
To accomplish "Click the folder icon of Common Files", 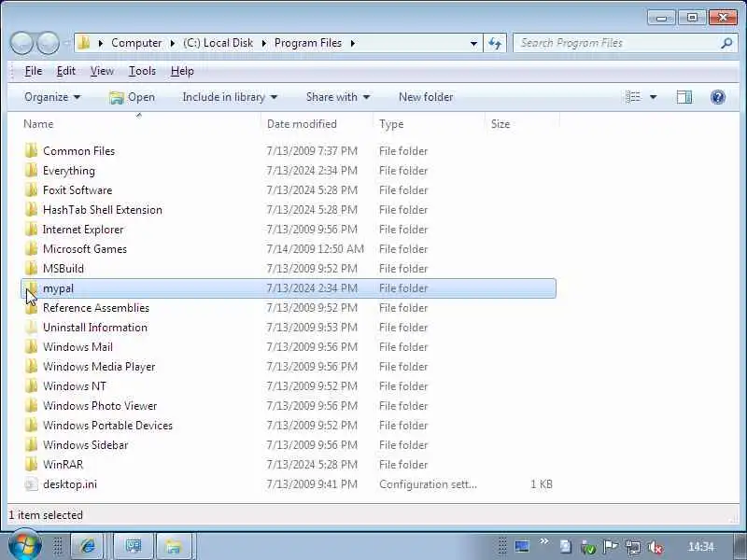I will 32,151.
